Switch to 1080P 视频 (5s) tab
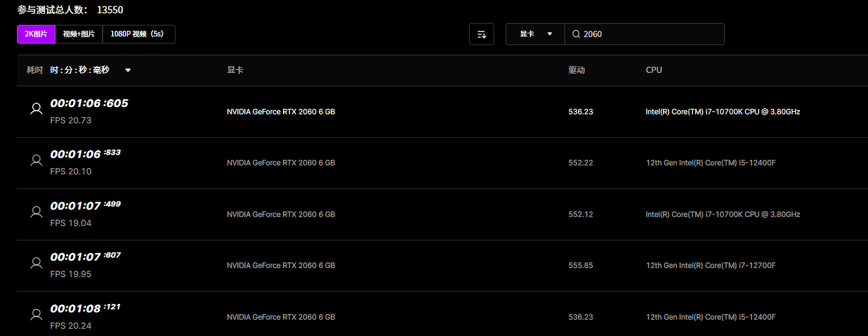 tap(138, 34)
